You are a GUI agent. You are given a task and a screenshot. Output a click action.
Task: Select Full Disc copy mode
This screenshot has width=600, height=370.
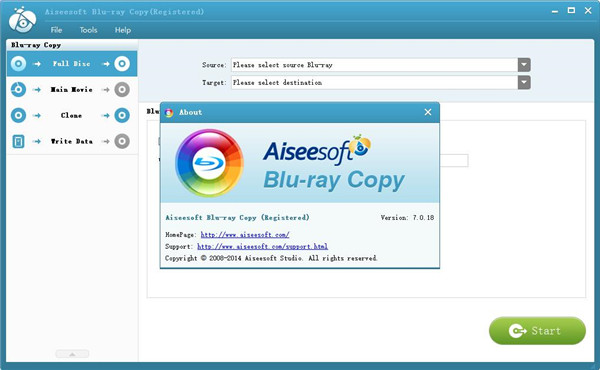[72, 64]
